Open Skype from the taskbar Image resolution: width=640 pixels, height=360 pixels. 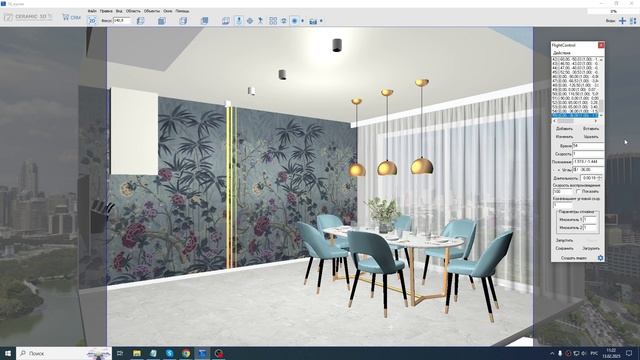click(x=170, y=353)
